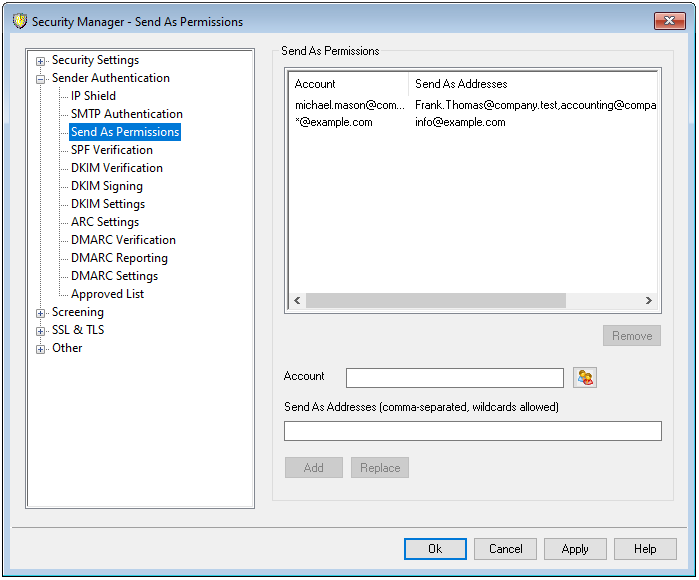Open the IP Shield settings page
Screen dimensions: 699x580
tap(93, 96)
